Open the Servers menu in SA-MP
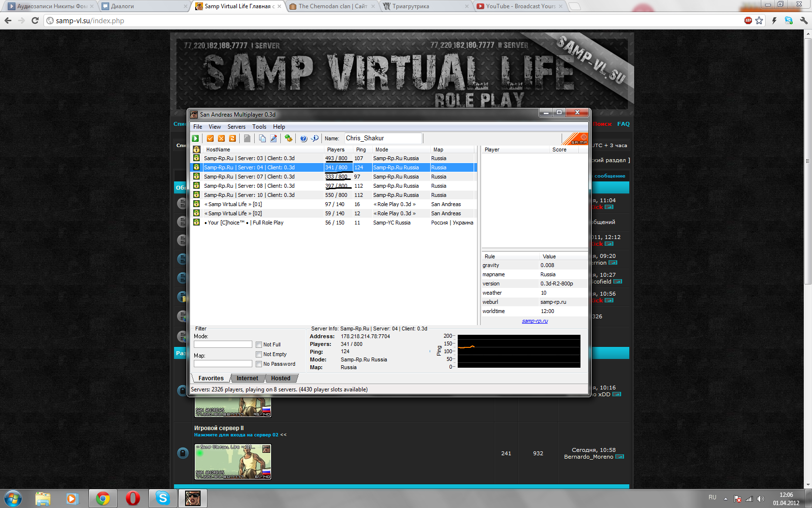 pos(236,127)
